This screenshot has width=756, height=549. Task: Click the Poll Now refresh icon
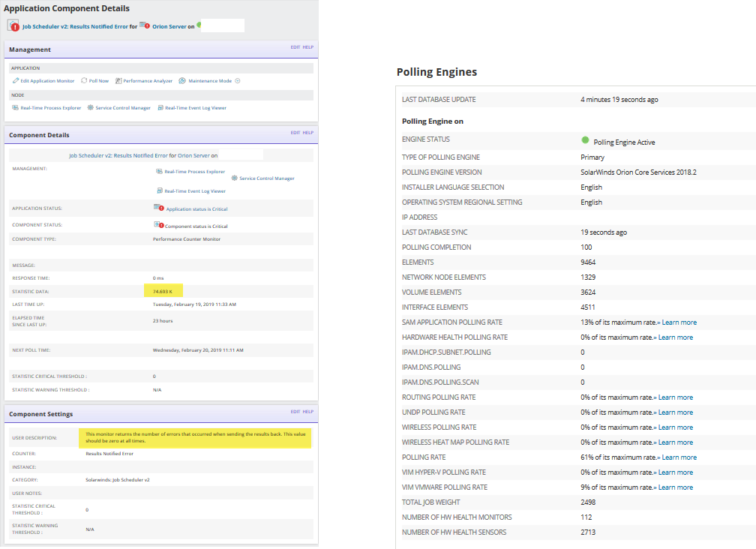(x=84, y=81)
